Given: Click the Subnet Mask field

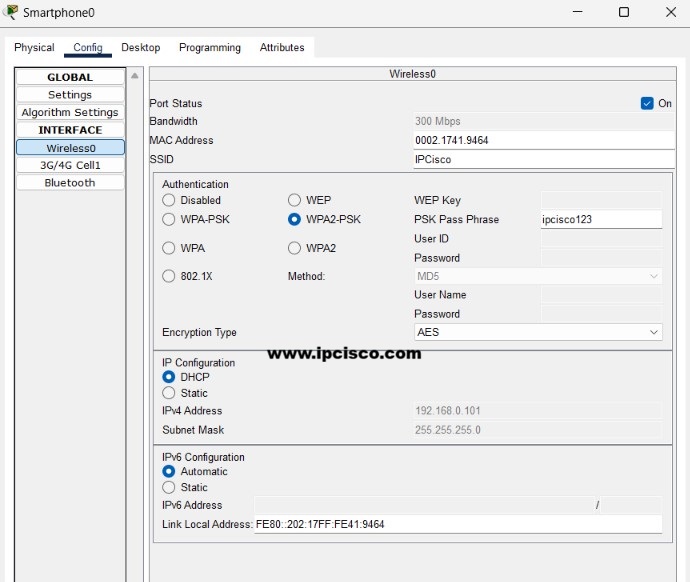Looking at the screenshot, I should (x=538, y=430).
